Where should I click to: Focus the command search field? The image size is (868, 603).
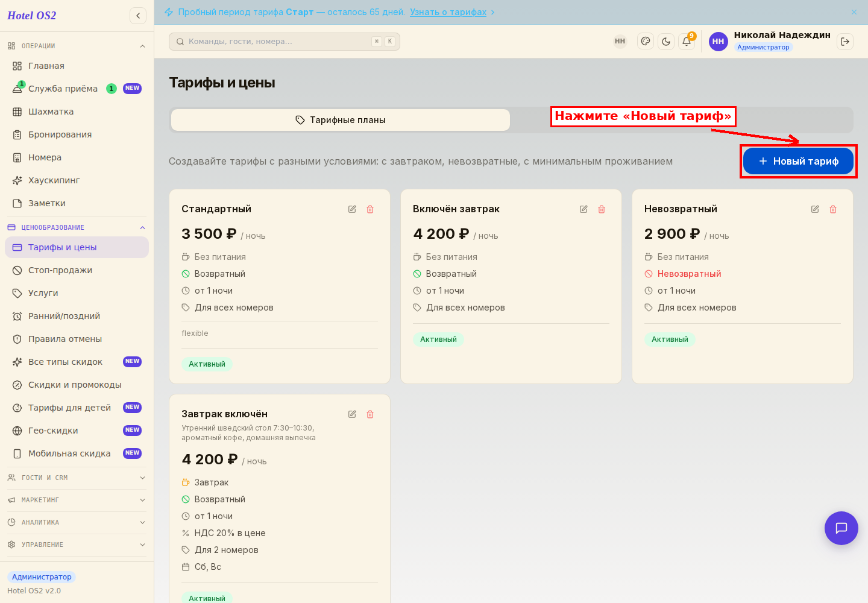(x=285, y=42)
